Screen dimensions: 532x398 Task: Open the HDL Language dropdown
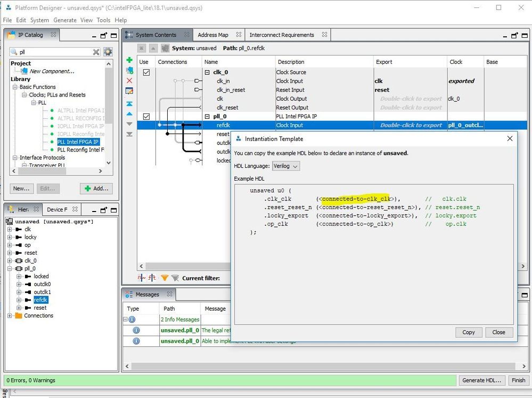pos(286,166)
